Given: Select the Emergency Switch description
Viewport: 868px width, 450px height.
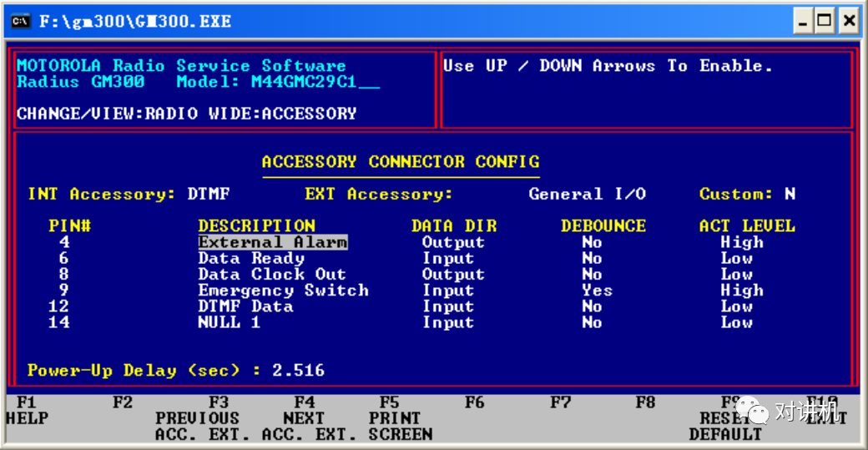Looking at the screenshot, I should click(284, 291).
